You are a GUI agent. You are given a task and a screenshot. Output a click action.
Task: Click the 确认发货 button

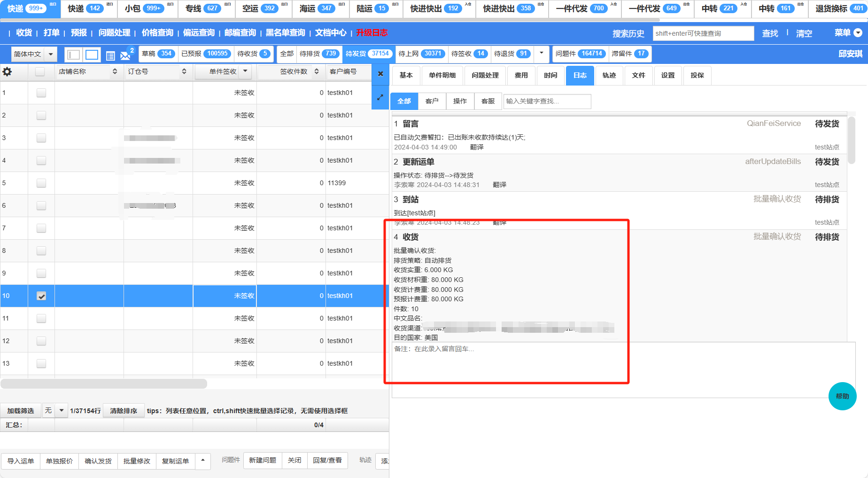pos(98,461)
